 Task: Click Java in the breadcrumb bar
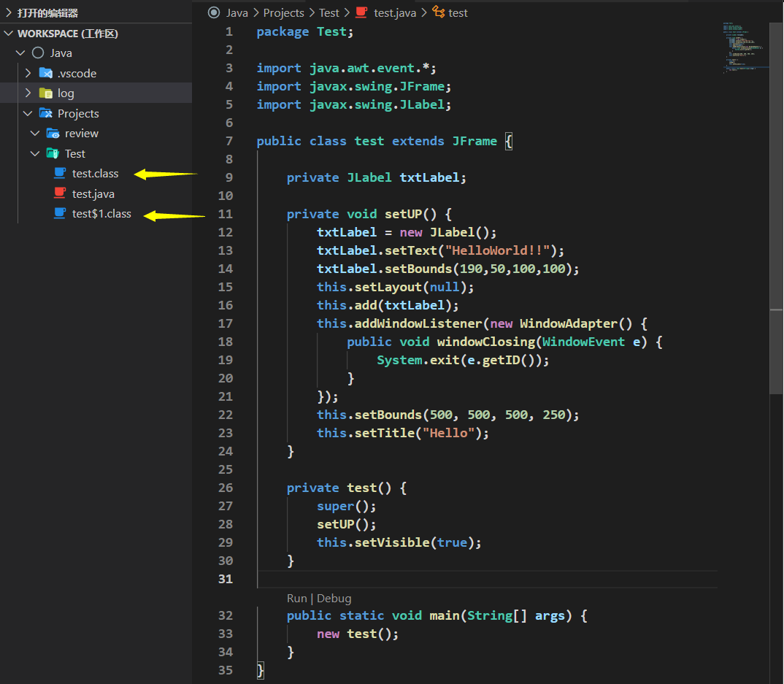click(237, 13)
